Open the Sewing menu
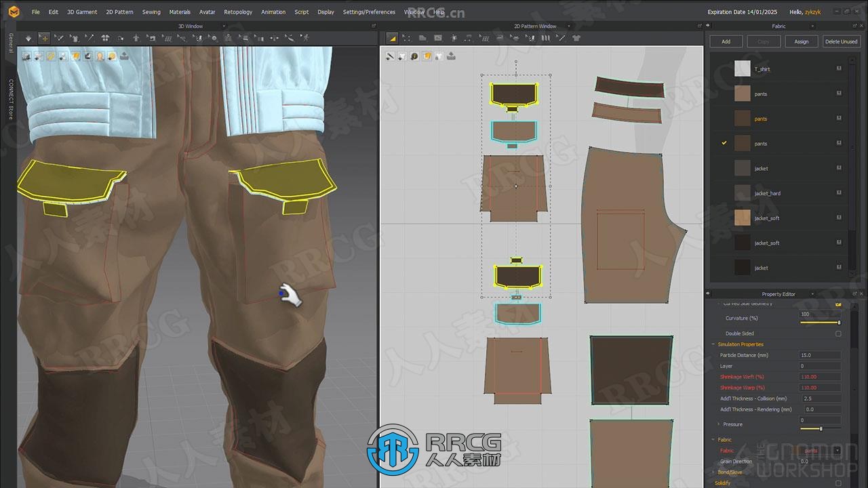 point(151,12)
